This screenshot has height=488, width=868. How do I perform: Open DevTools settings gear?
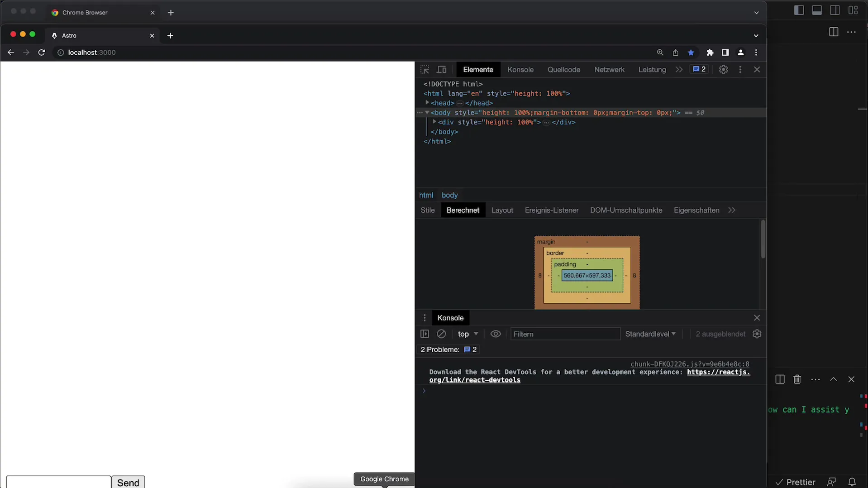[x=724, y=70]
